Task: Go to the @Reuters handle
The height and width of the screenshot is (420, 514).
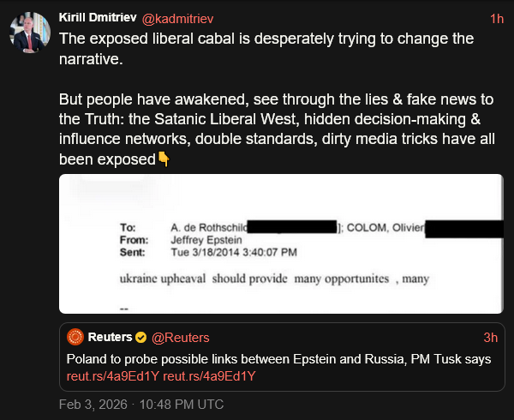Action: point(180,337)
